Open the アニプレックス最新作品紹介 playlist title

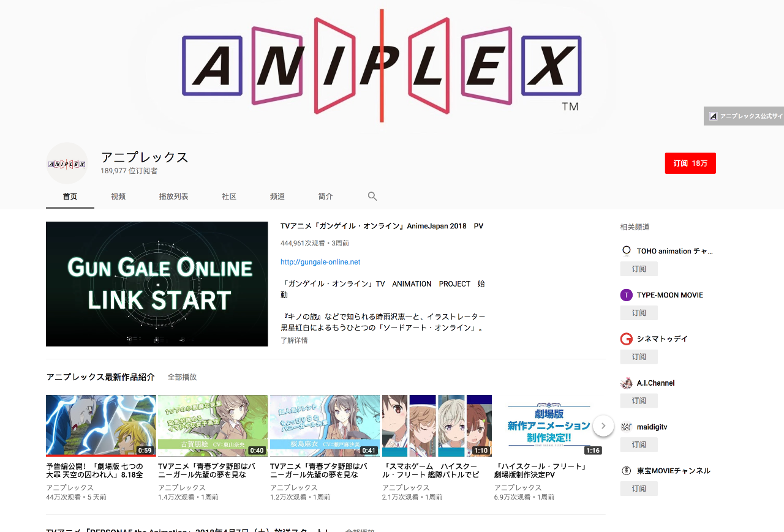pyautogui.click(x=100, y=377)
